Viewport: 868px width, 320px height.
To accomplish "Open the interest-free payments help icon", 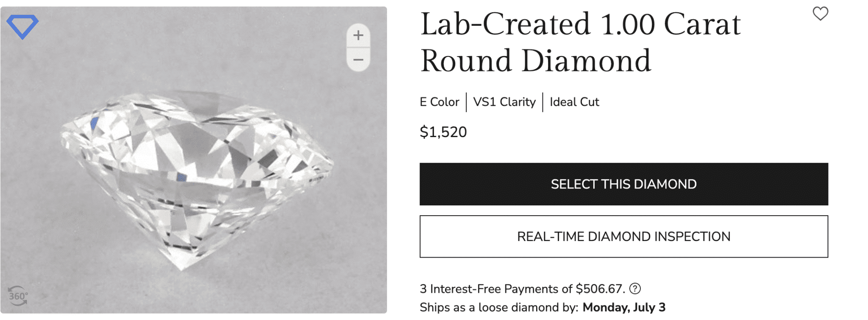I will click(x=634, y=289).
